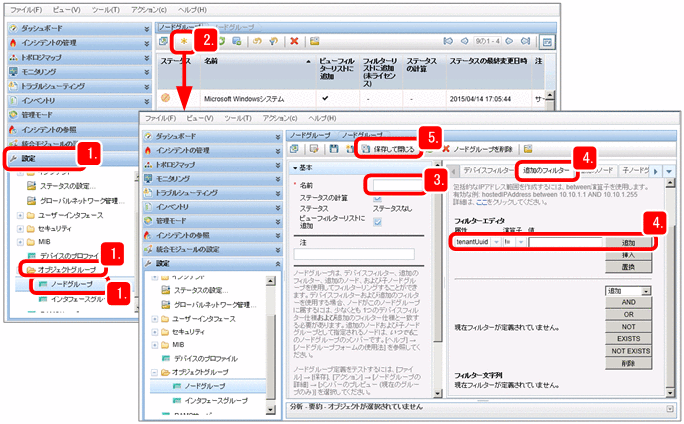Open the アクション(c) menu in back window
Screen dimensions: 684x424
pos(149,10)
